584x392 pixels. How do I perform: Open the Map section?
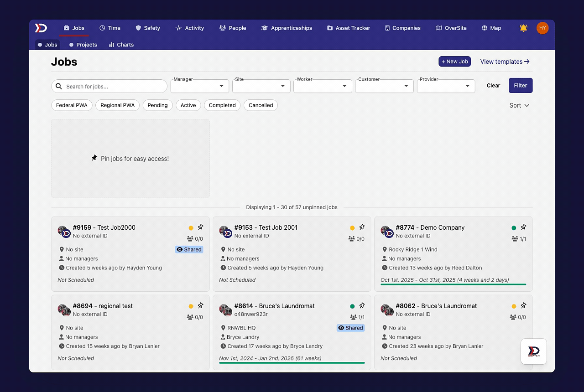coord(491,28)
